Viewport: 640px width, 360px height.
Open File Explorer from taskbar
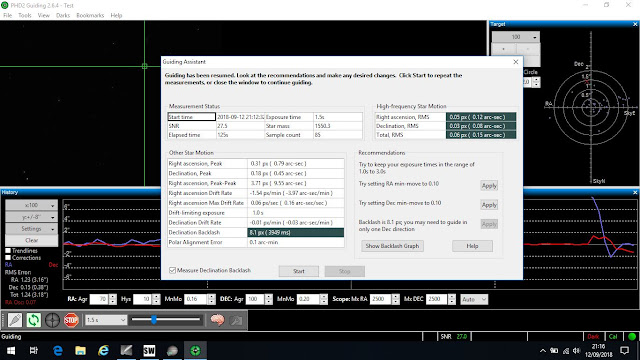[x=80, y=351]
